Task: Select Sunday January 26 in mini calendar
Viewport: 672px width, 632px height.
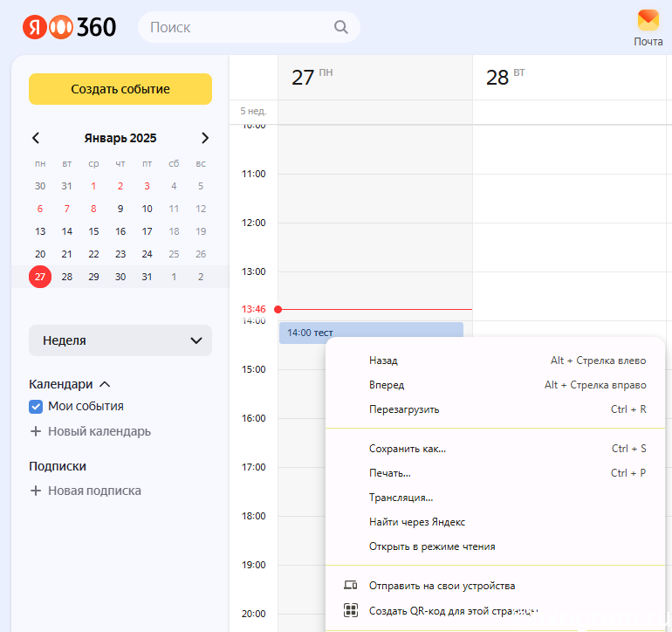Action: click(x=201, y=254)
